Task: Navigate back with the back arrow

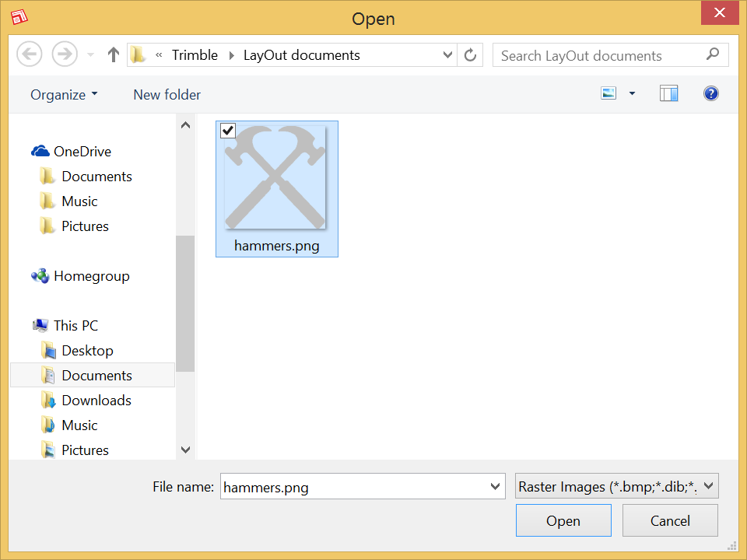Action: click(x=29, y=54)
